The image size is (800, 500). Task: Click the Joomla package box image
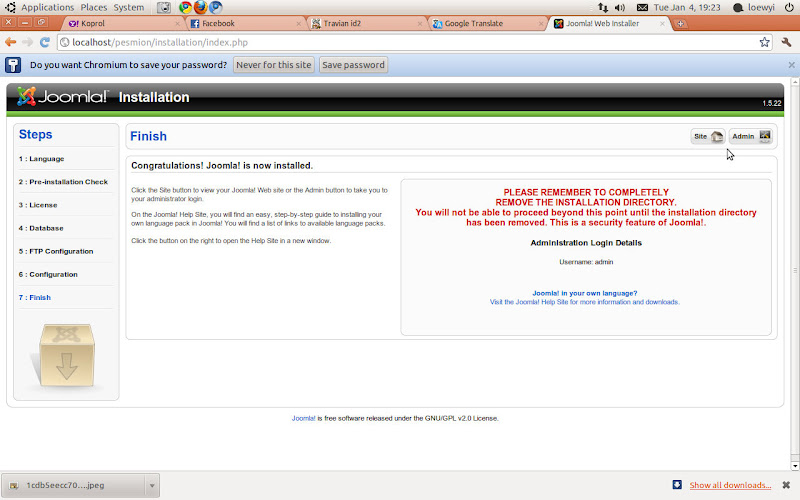pos(65,356)
